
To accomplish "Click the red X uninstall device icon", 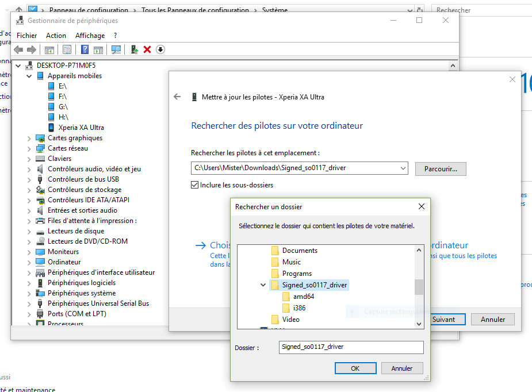I will point(147,50).
